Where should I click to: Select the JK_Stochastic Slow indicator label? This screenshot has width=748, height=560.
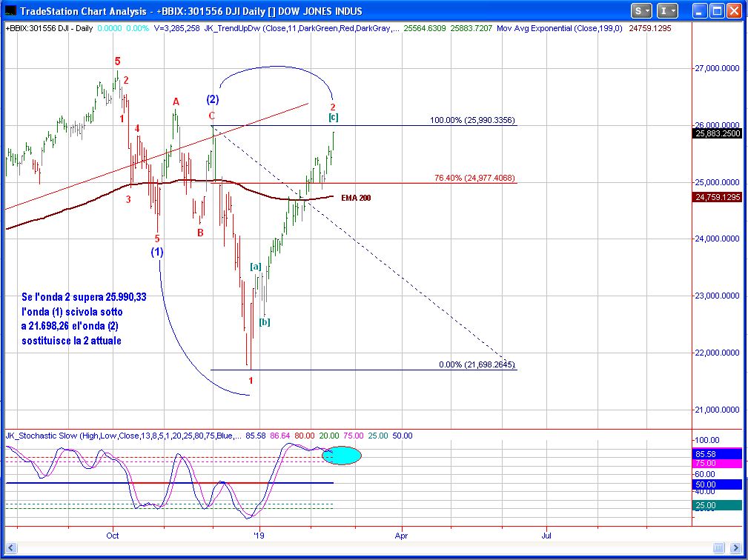pos(124,436)
